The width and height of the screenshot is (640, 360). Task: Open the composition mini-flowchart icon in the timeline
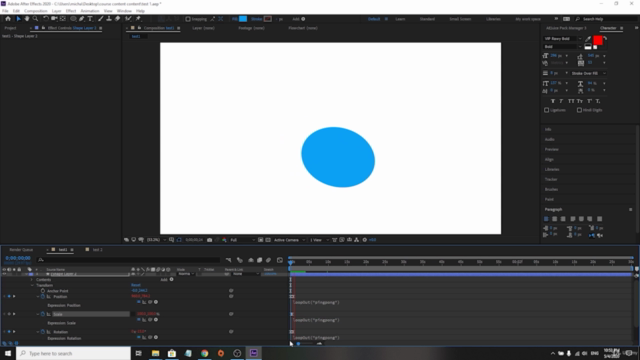coord(229,260)
